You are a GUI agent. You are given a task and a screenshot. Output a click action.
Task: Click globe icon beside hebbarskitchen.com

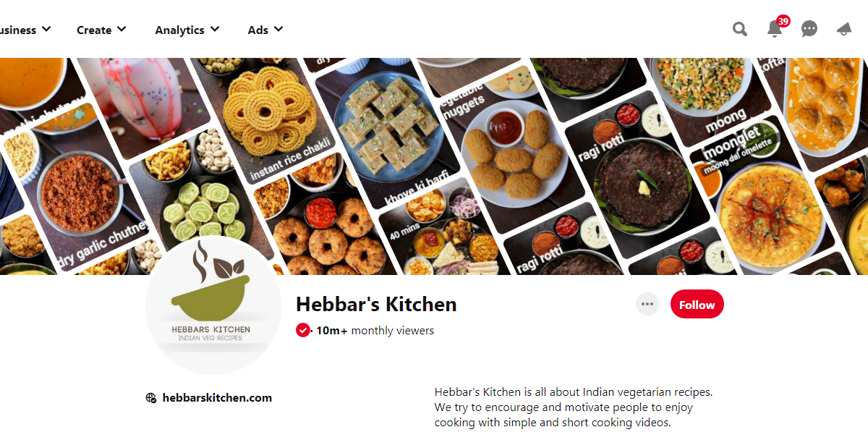151,397
